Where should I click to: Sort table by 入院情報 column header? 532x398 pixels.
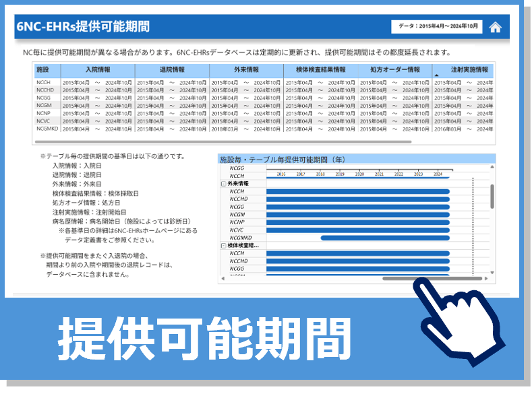[97, 70]
